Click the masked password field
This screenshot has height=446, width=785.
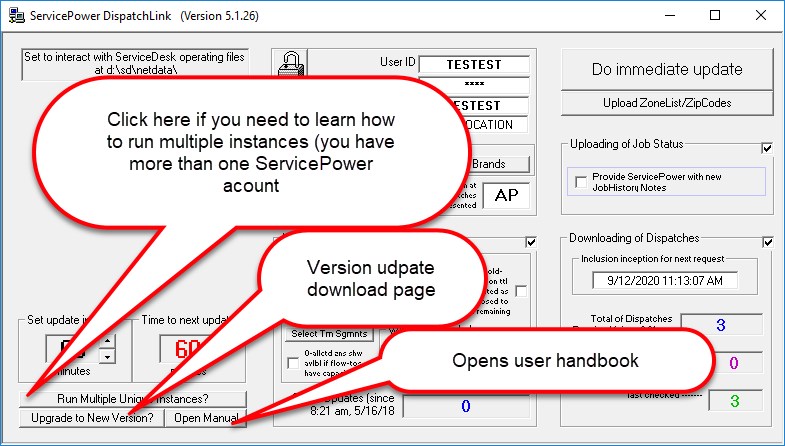point(474,84)
